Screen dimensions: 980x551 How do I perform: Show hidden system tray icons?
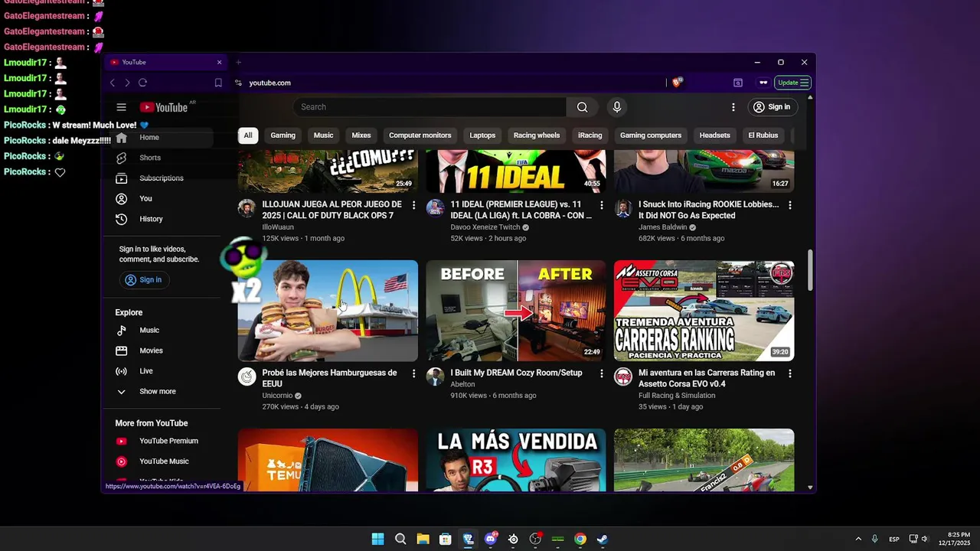(858, 539)
